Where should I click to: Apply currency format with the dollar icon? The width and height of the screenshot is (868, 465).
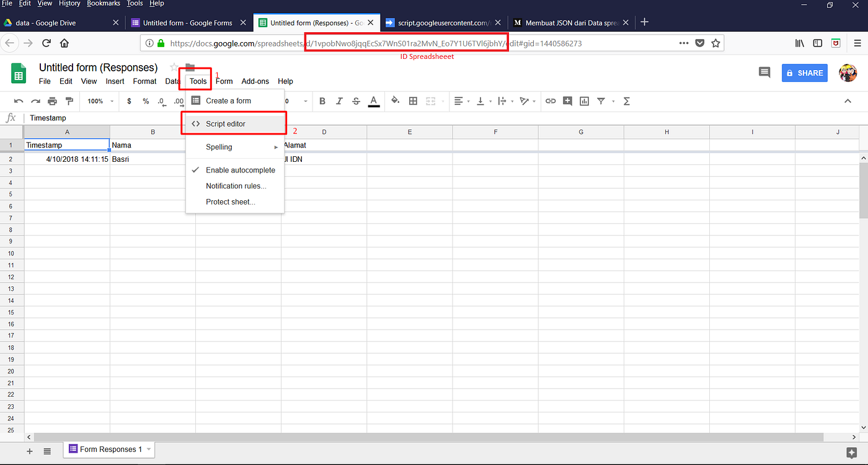(128, 100)
